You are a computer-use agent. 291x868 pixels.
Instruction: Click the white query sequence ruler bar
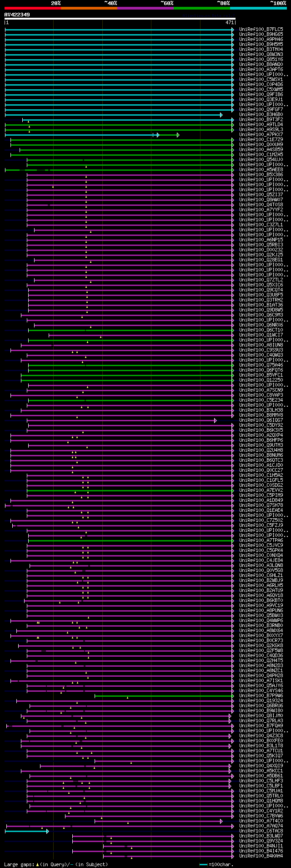[x=120, y=19]
